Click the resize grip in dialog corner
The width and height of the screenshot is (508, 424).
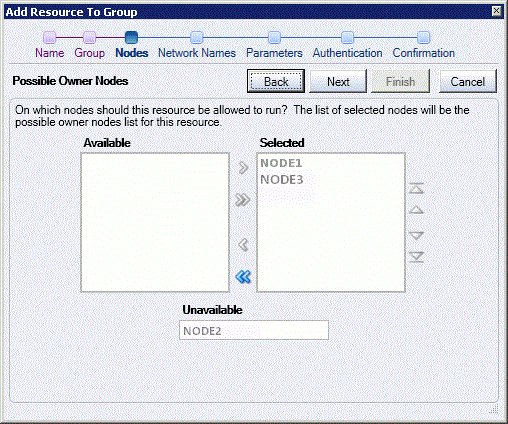[494, 408]
